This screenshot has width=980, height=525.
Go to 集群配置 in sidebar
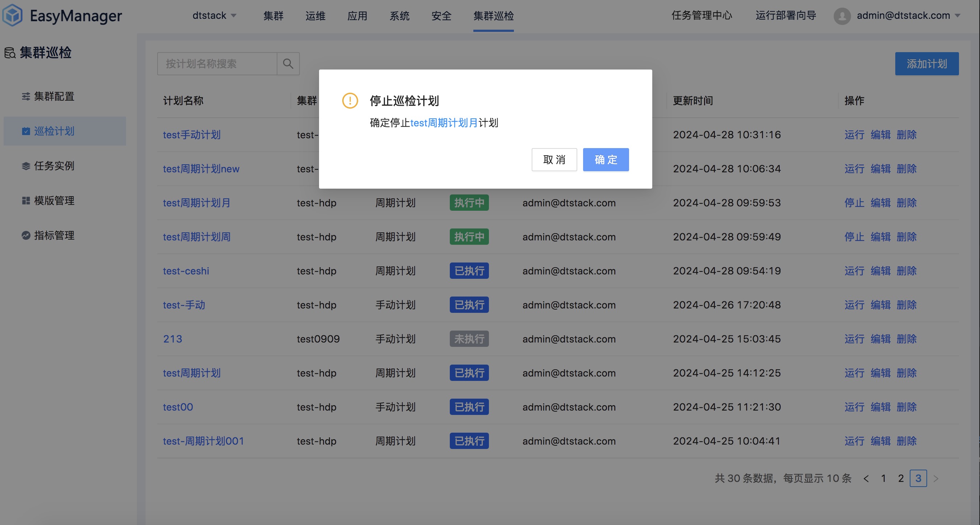click(65, 96)
